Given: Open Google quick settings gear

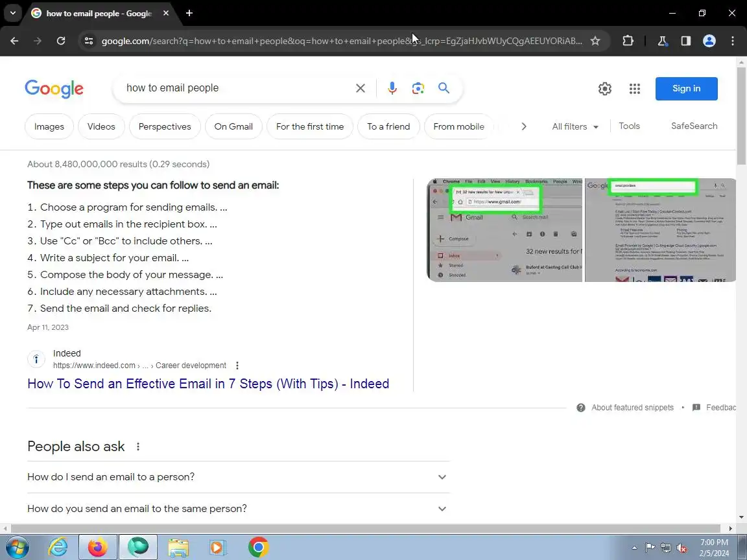Looking at the screenshot, I should (x=604, y=89).
